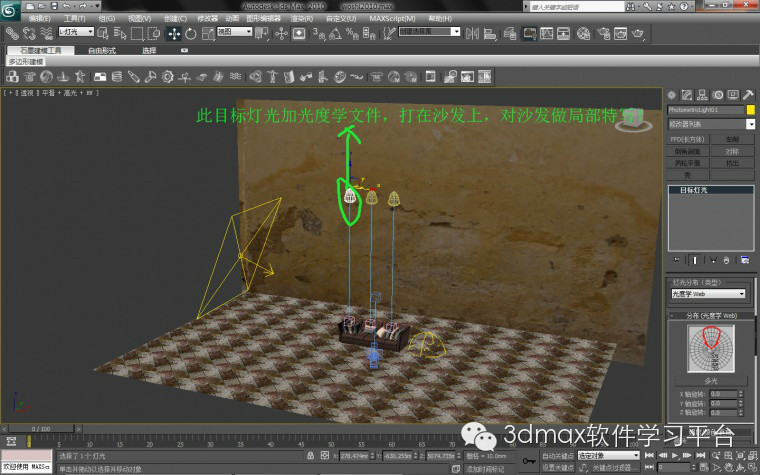Pick the rectangular selection region tool

coord(137,33)
